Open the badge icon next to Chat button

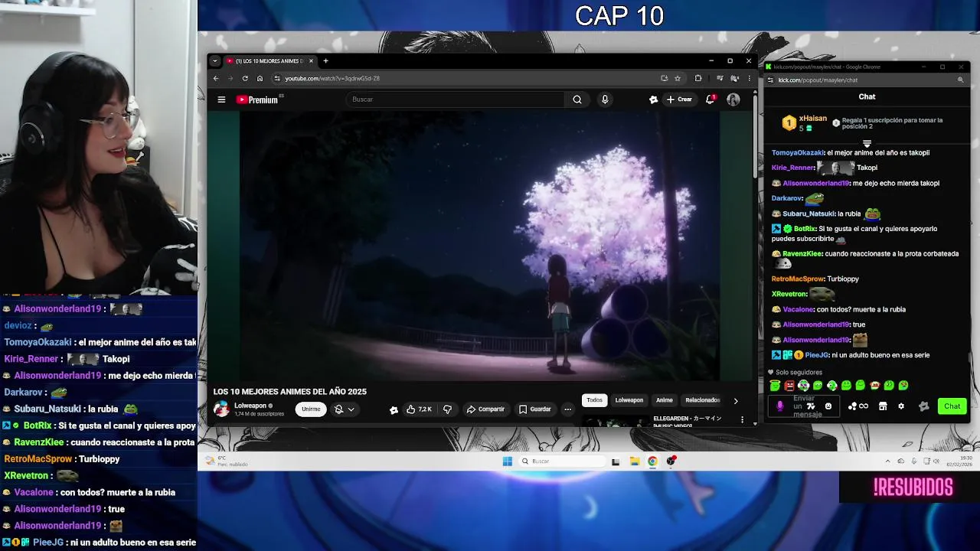pos(923,406)
